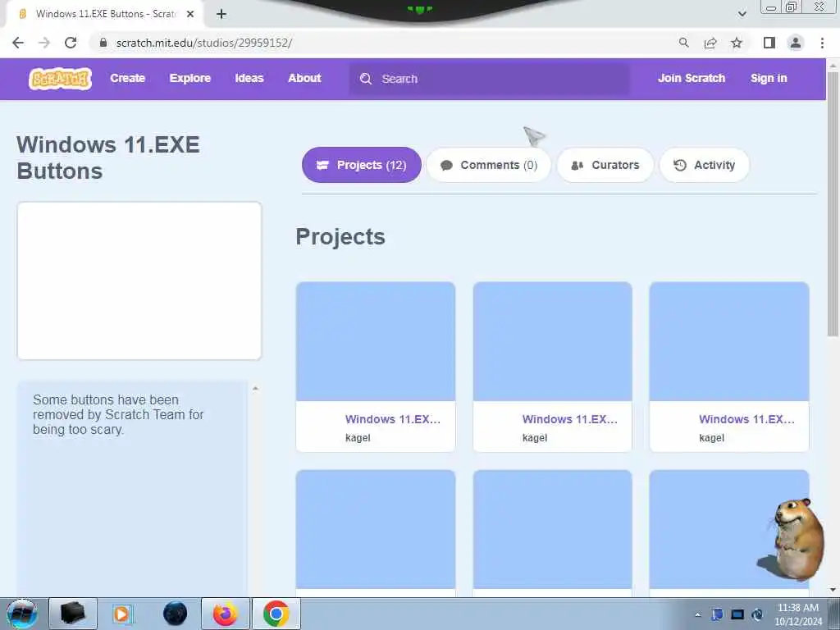Screen dimensions: 840x630
Task: Click first project thumbnail in top row
Action: 376,342
